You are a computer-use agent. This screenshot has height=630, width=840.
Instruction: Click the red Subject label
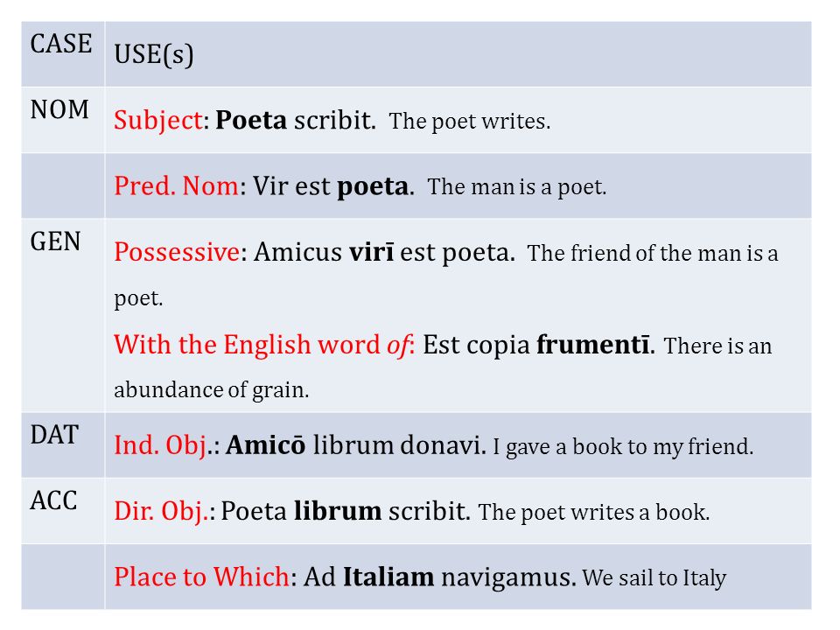tap(158, 120)
